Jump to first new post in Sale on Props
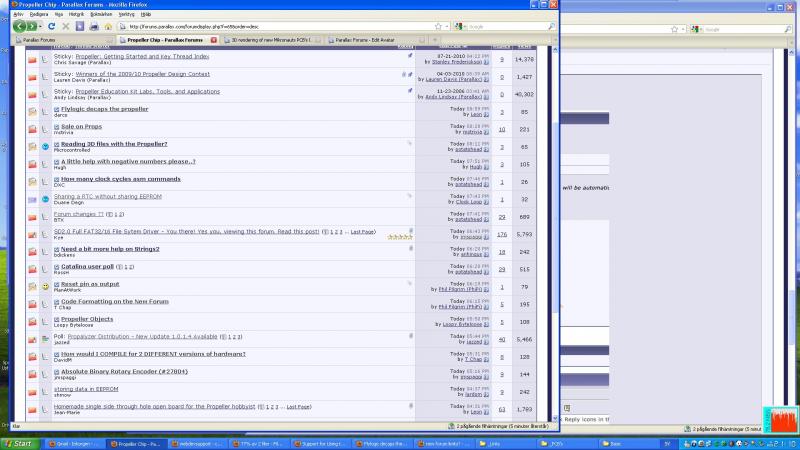The width and height of the screenshot is (800, 450). click(x=57, y=127)
